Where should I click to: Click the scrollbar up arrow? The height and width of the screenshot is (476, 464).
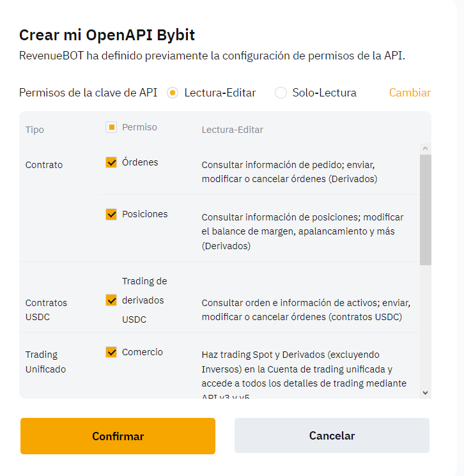[x=425, y=148]
